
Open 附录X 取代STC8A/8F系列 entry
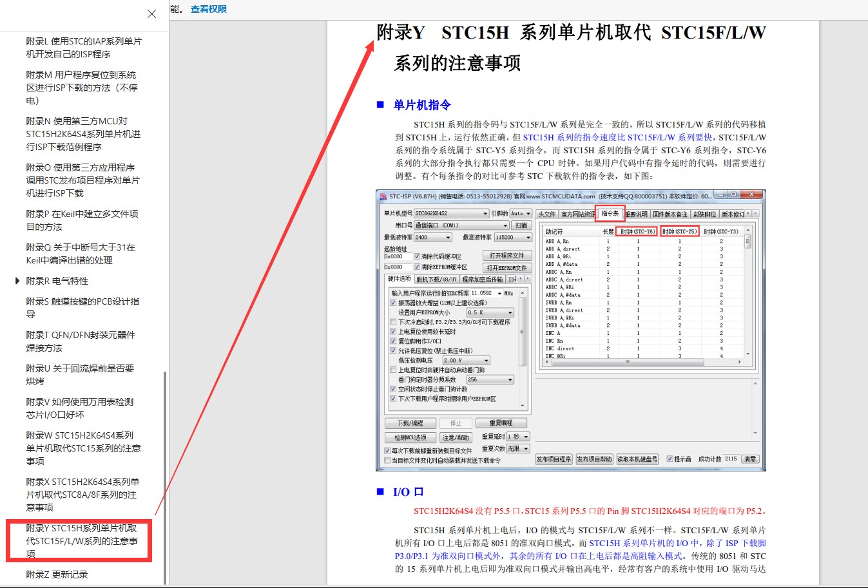point(82,495)
